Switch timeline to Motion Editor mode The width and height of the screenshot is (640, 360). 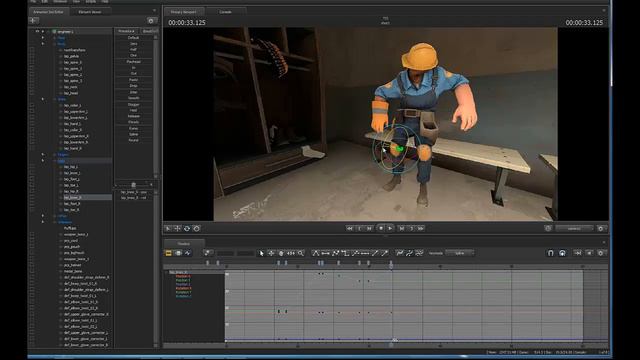[x=178, y=253]
